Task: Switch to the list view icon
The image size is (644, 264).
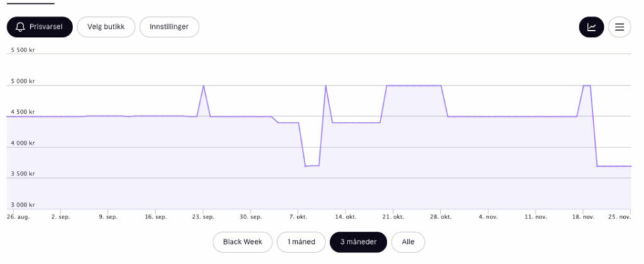Action: (619, 27)
